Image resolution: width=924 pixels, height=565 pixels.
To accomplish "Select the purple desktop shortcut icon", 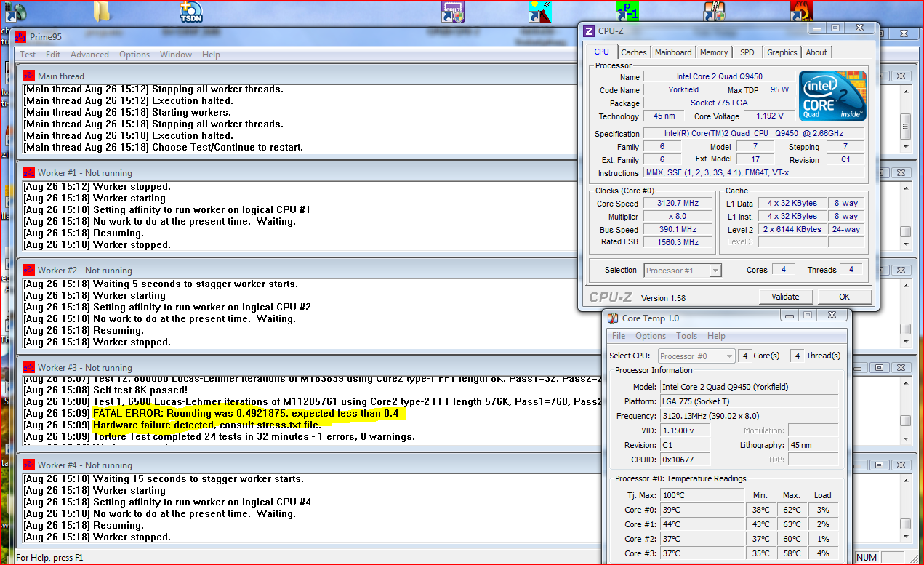I will click(453, 12).
